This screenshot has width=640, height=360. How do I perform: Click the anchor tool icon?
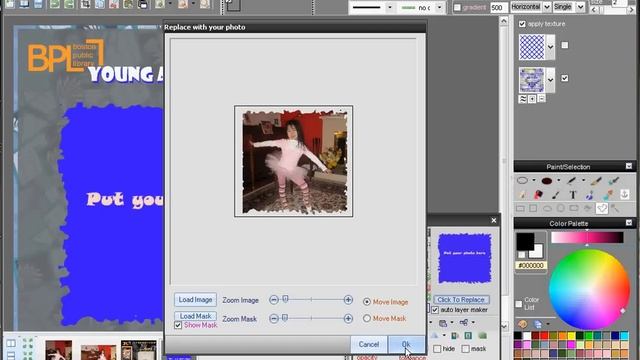tap(624, 195)
